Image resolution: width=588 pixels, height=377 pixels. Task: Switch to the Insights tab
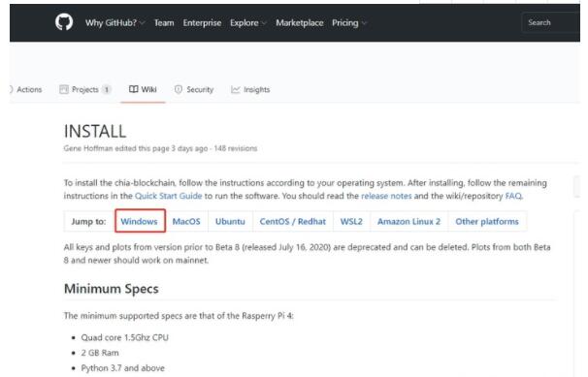coord(250,89)
